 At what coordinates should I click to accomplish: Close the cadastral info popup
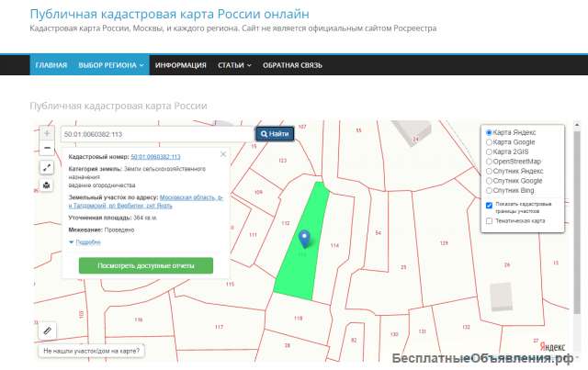click(223, 154)
